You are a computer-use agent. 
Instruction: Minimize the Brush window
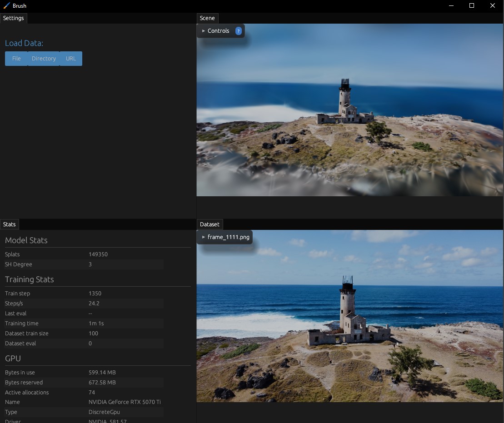[x=451, y=5]
